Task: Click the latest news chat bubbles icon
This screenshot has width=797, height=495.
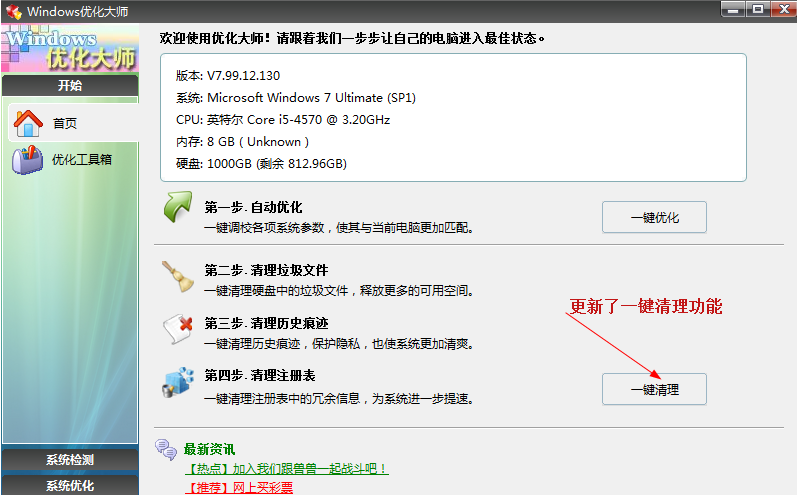Action: 166,450
